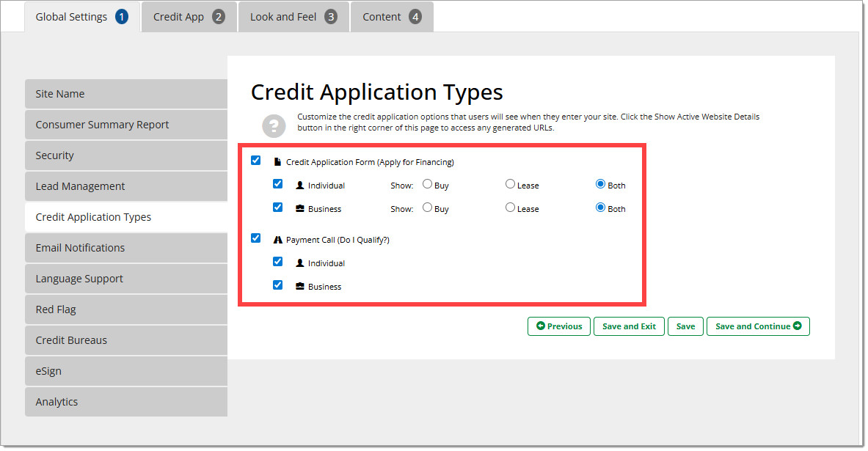Select Buy radio for Individual row
868x451 pixels.
[427, 185]
